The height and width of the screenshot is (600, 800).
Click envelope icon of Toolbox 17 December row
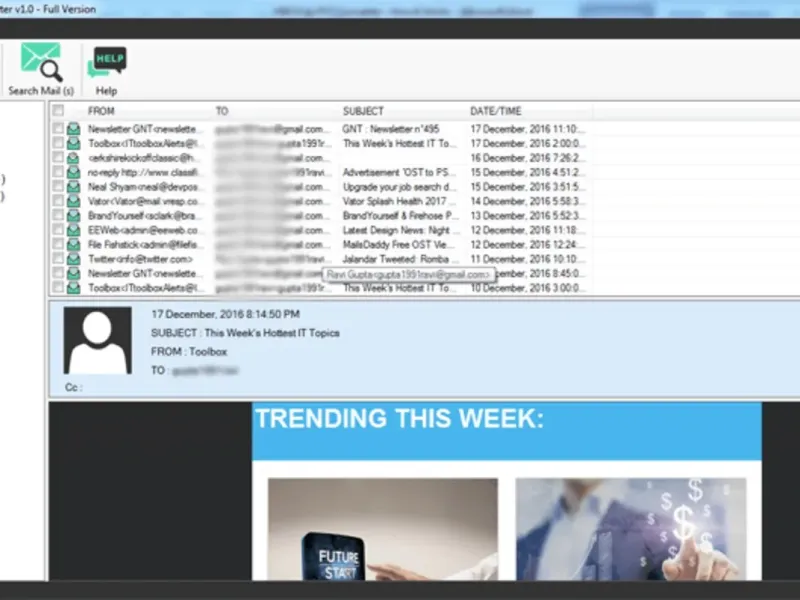tap(73, 143)
